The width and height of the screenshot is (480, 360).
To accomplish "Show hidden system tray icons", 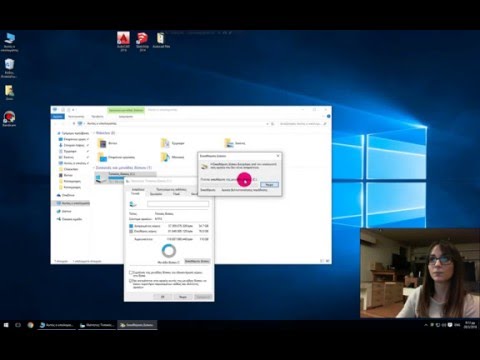I will pyautogui.click(x=426, y=325).
